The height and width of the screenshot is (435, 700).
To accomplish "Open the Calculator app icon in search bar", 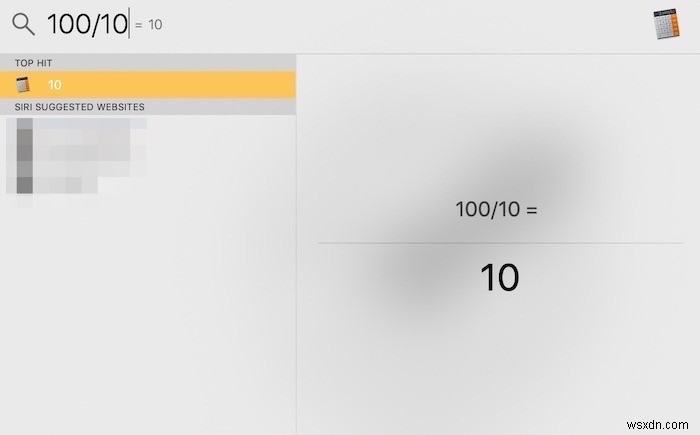I will 670,24.
